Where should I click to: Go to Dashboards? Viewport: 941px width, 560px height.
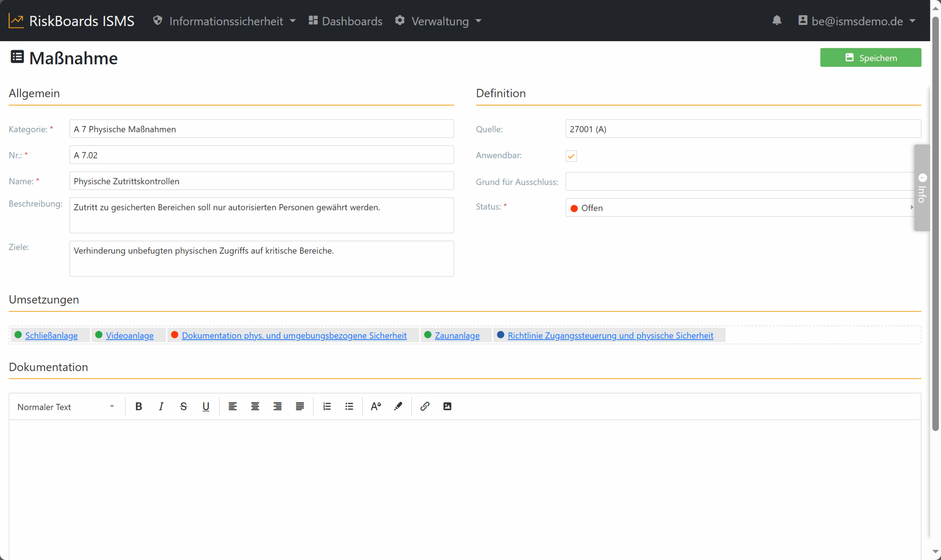pos(346,21)
